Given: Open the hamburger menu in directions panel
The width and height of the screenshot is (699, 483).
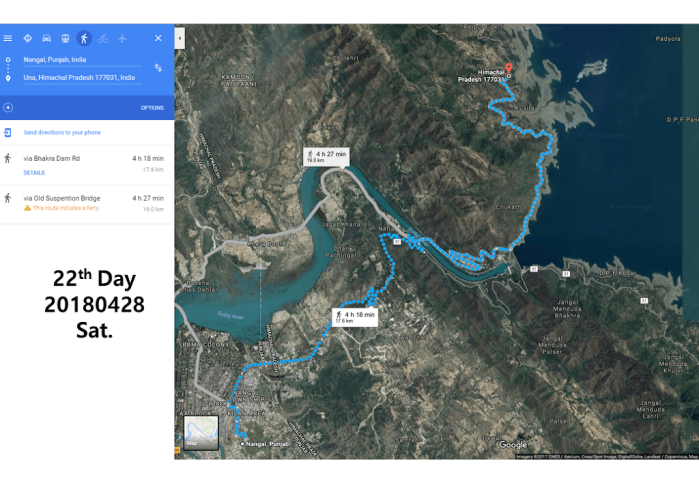Looking at the screenshot, I should pos(8,38).
